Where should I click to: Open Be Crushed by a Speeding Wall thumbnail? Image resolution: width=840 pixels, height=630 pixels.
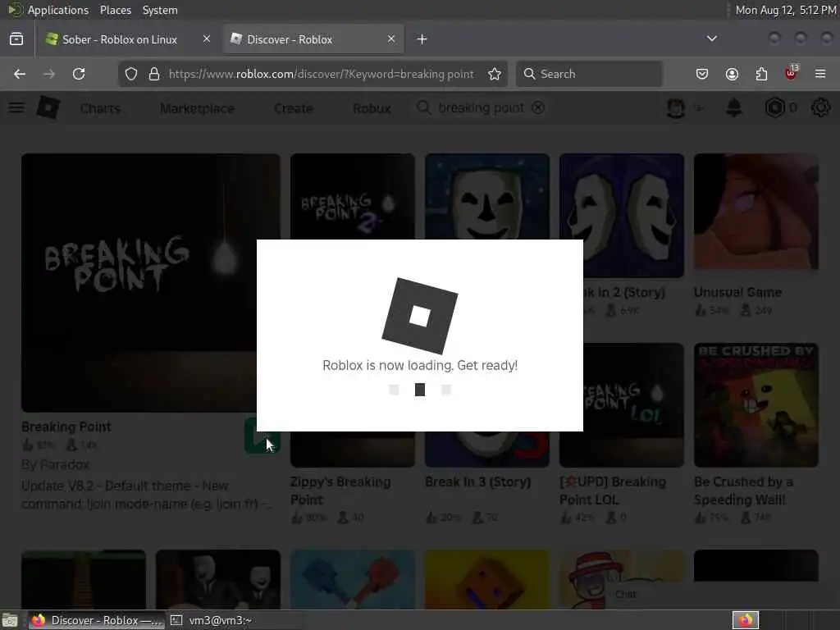(x=756, y=405)
